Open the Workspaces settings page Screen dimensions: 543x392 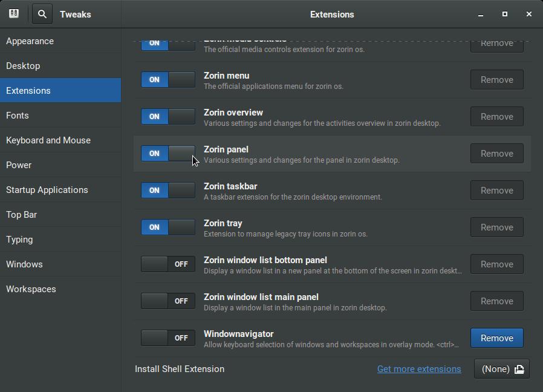31,289
